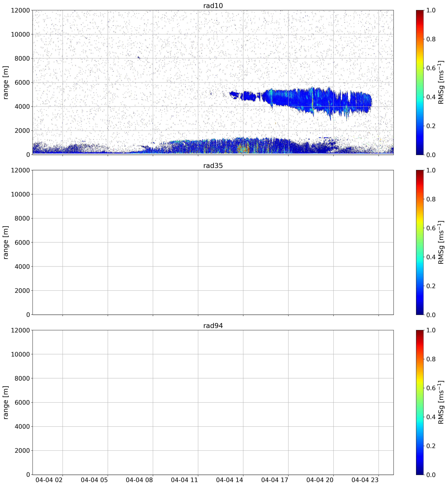
Task: Click the 4000 range tick of rad10
Action: [22, 107]
